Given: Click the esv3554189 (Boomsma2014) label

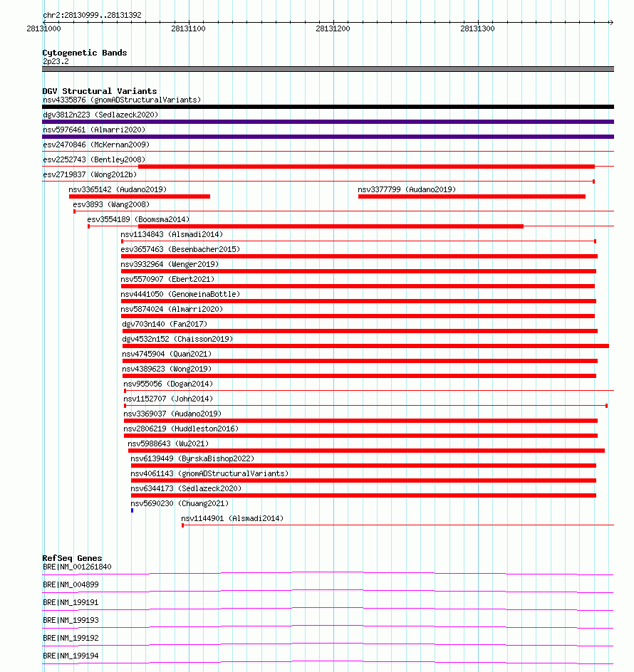Looking at the screenshot, I should pos(138,219).
